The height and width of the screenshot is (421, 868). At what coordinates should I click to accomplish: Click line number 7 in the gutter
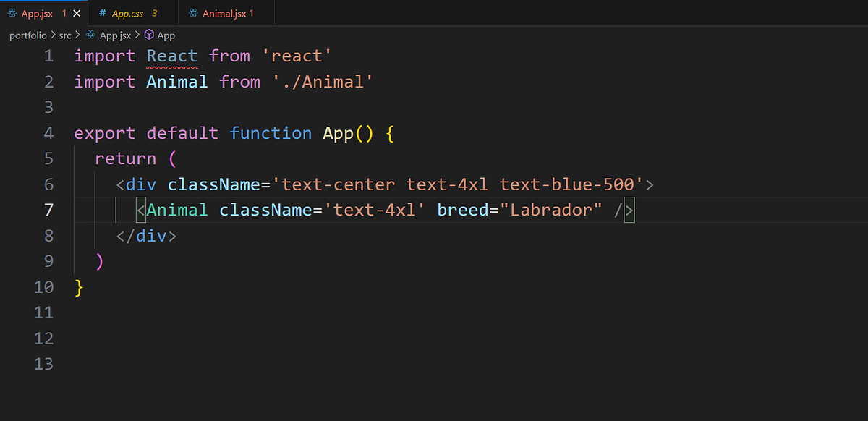point(48,210)
